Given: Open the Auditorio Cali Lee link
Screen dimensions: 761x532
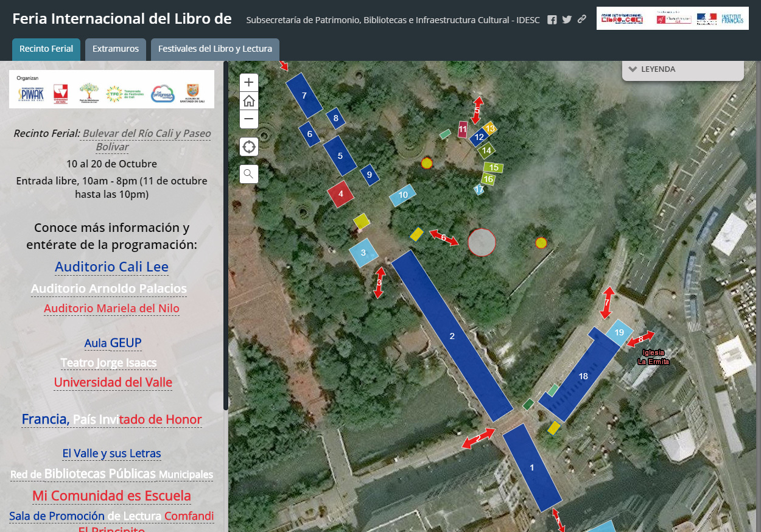Looking at the screenshot, I should click(111, 267).
